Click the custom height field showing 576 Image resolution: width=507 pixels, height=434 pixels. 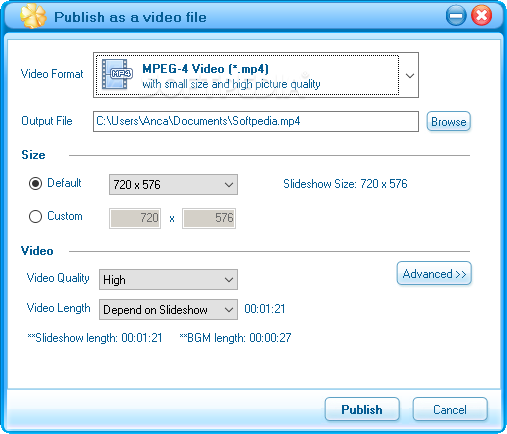click(209, 218)
